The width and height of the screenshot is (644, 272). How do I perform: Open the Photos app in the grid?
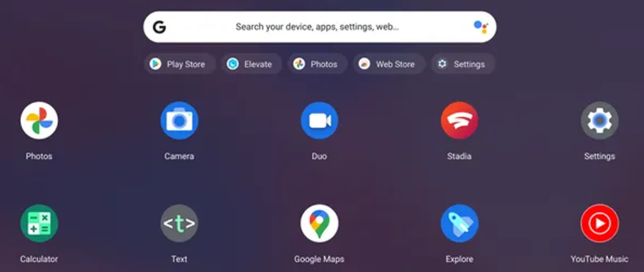pos(39,120)
